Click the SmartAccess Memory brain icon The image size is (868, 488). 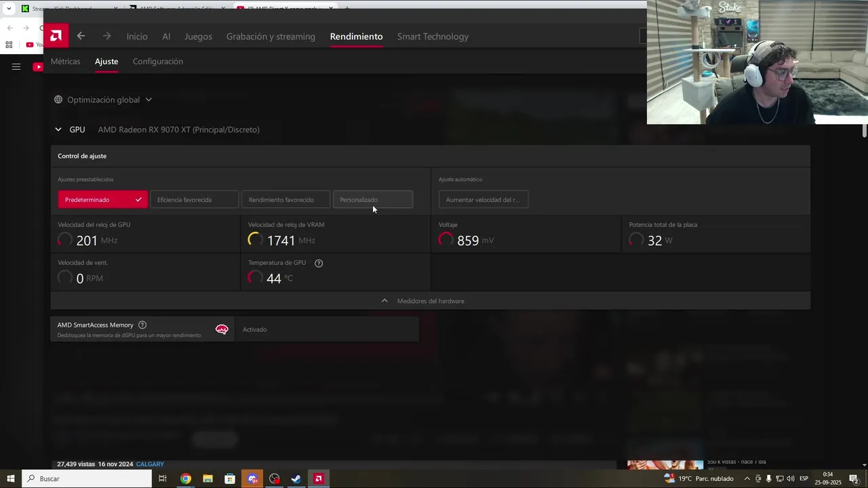pyautogui.click(x=222, y=329)
